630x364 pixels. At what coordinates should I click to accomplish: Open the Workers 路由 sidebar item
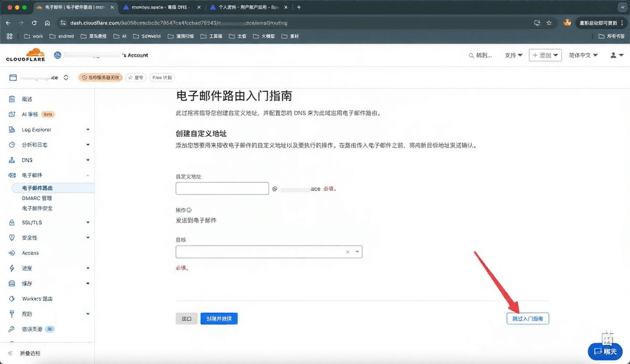pos(37,299)
